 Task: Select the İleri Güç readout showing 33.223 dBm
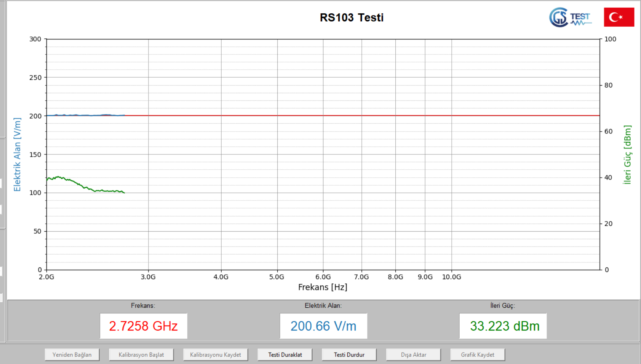[503, 326]
